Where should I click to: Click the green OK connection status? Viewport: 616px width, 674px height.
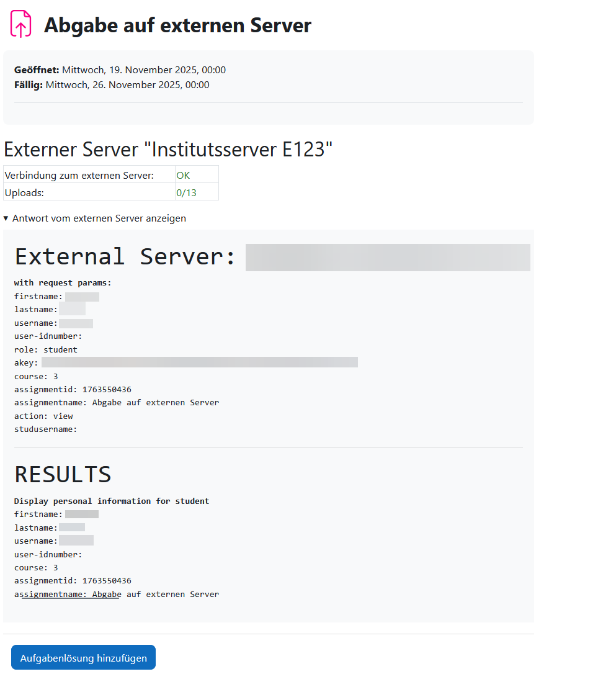click(x=183, y=176)
